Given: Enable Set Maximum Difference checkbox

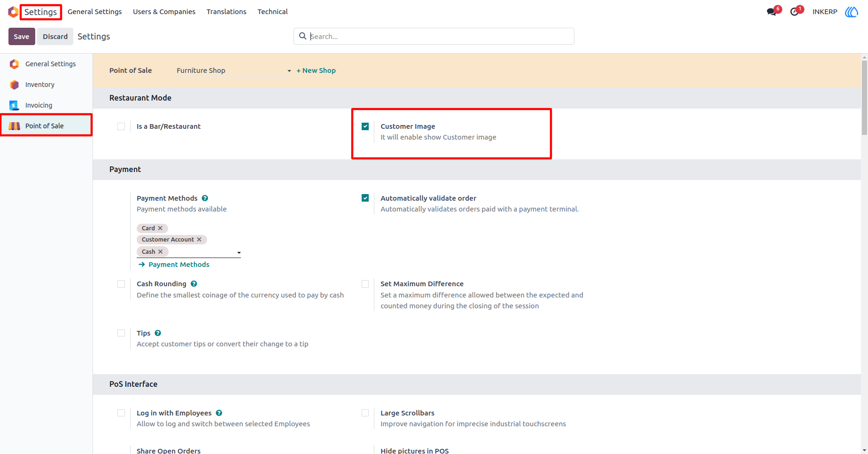Looking at the screenshot, I should point(365,284).
